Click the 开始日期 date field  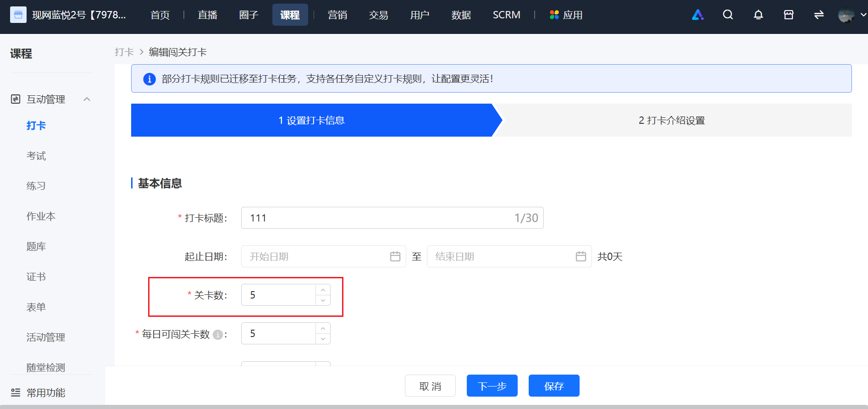tap(324, 256)
